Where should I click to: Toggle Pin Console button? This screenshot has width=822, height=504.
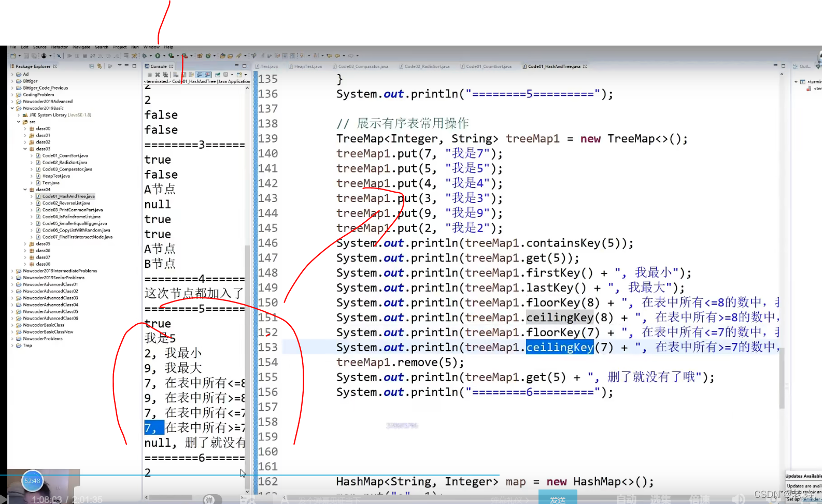click(217, 75)
